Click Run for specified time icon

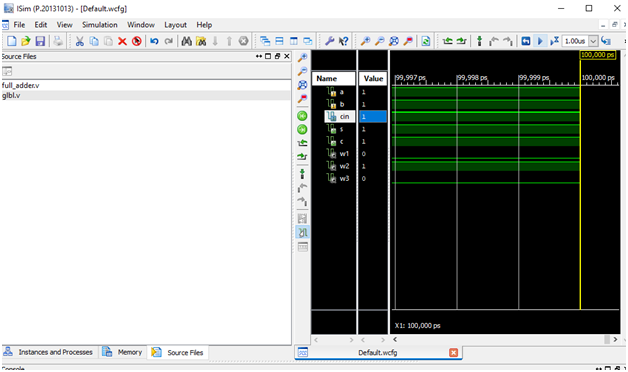(x=554, y=41)
